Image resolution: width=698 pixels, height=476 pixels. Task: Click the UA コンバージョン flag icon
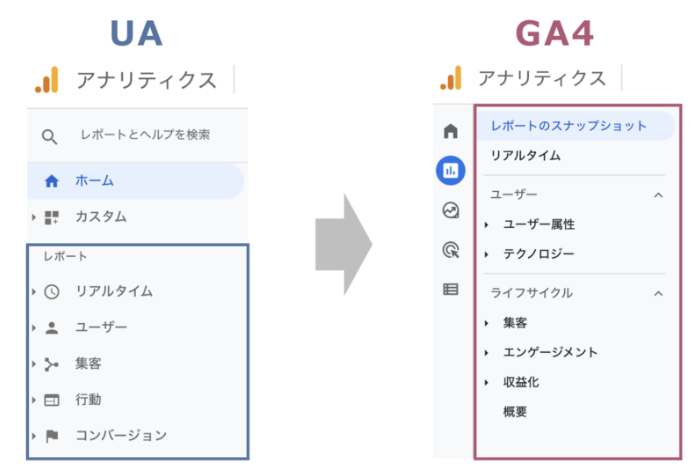point(52,435)
